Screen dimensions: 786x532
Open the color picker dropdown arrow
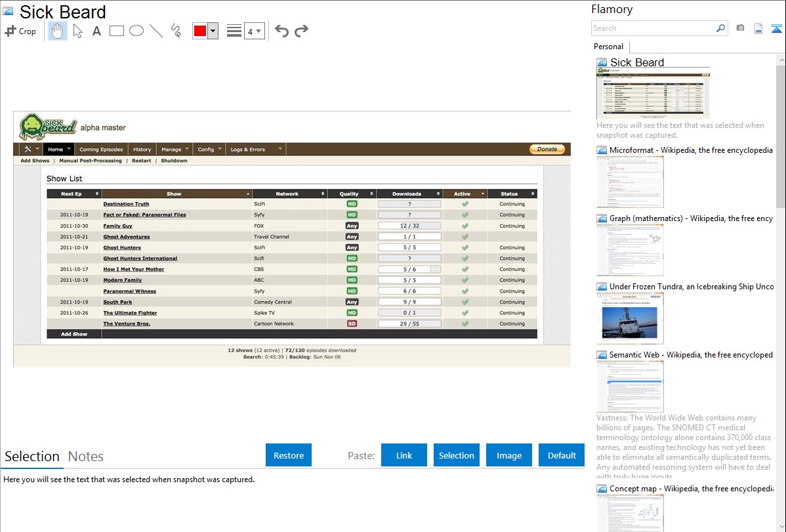coord(213,31)
